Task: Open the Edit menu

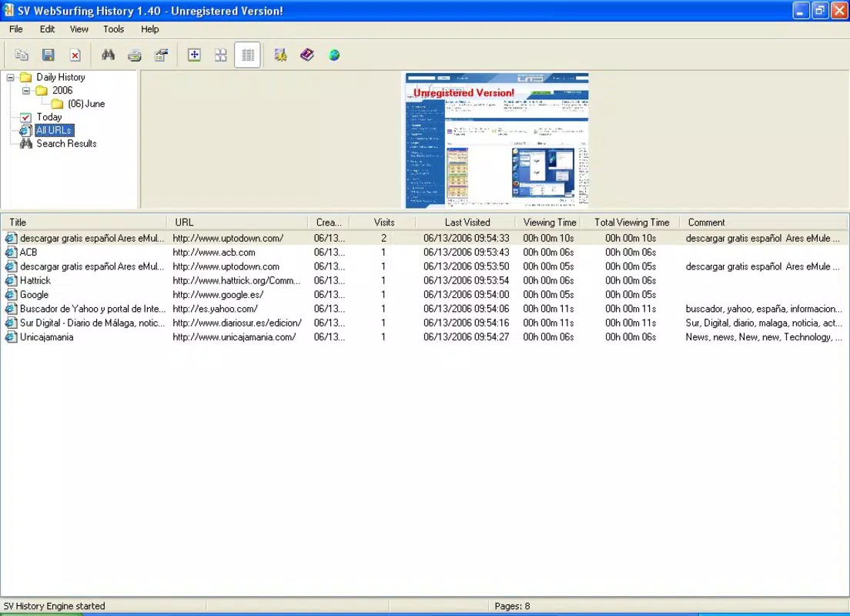Action: [47, 29]
